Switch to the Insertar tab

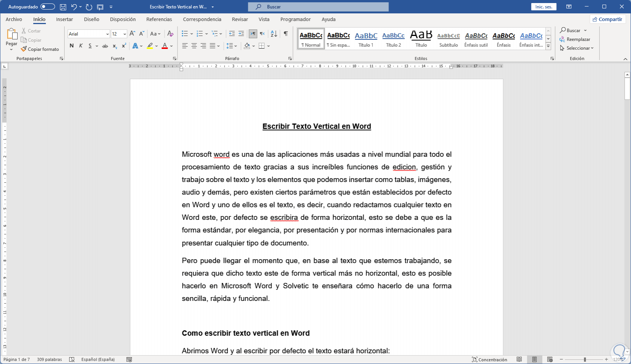[65, 19]
